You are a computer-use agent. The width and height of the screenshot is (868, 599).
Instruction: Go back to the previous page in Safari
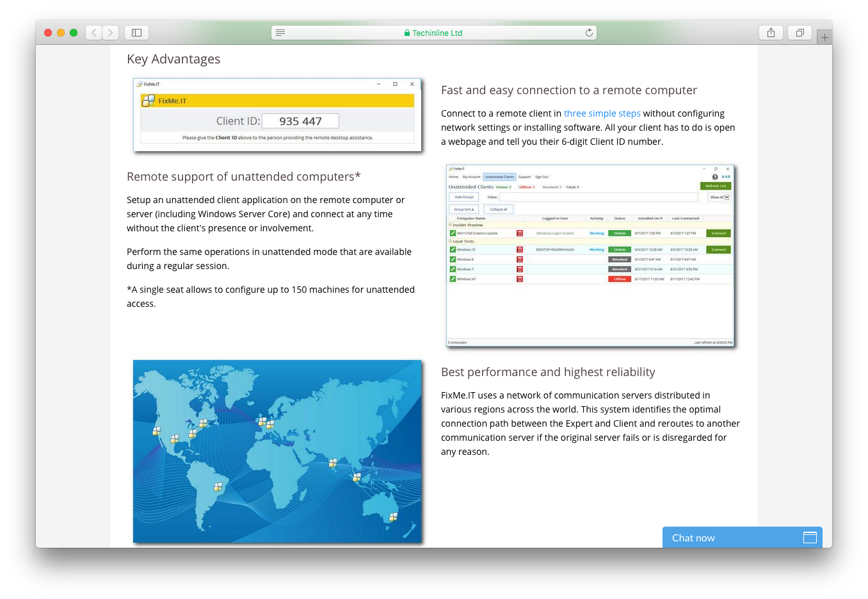click(x=93, y=33)
